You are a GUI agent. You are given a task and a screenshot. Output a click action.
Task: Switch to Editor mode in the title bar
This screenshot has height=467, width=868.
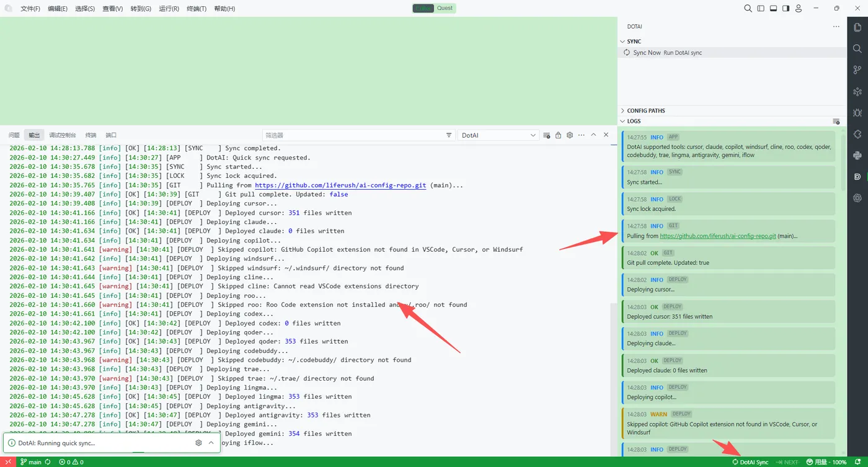tap(423, 8)
